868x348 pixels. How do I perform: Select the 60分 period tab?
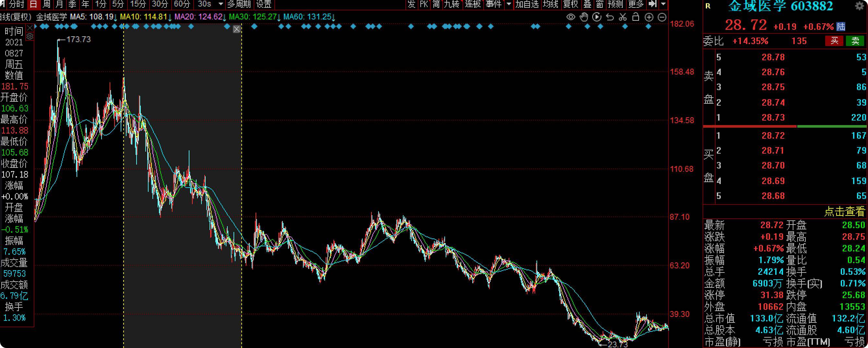[182, 5]
